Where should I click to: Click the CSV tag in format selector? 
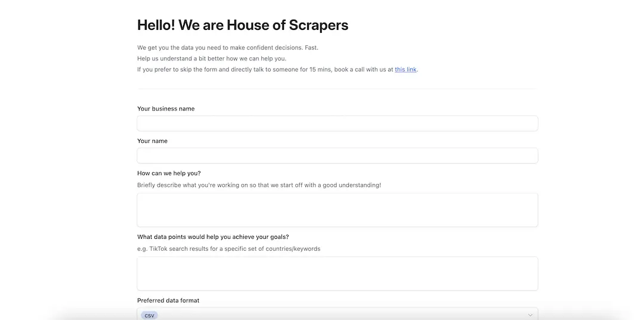pos(150,315)
